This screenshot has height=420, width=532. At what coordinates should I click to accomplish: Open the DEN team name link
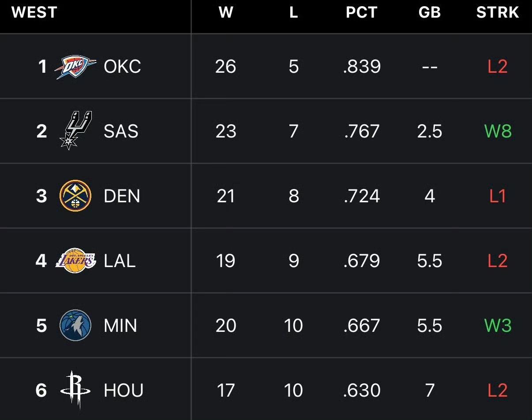[122, 196]
